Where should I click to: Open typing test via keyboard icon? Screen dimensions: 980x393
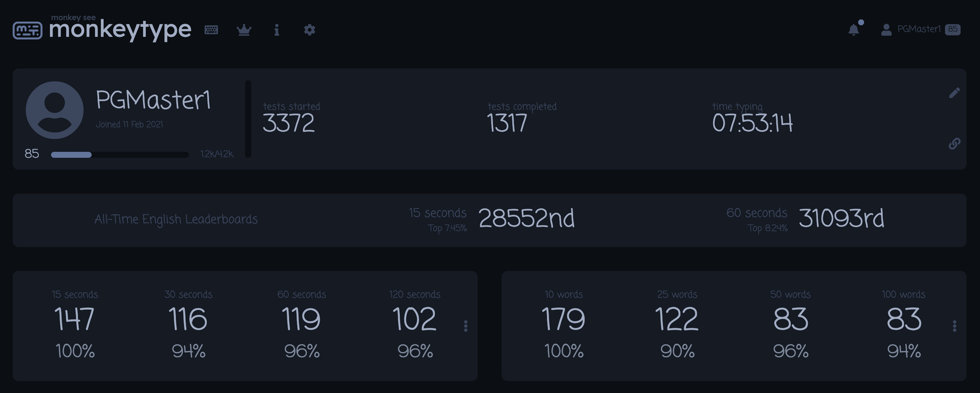pyautogui.click(x=211, y=30)
